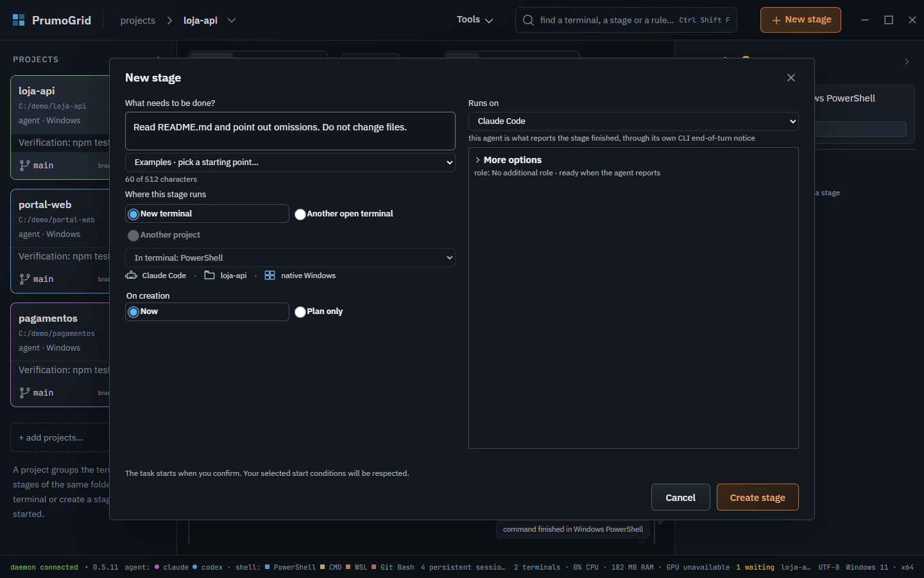Expand the More options section
This screenshot has width=924, height=578.
tap(508, 160)
